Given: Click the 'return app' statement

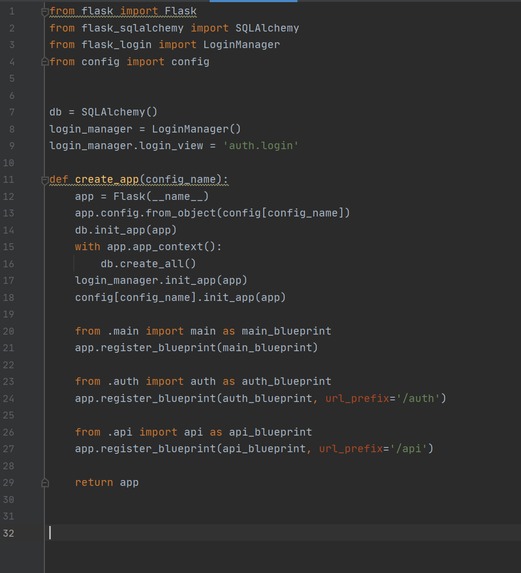Looking at the screenshot, I should 107,483.
